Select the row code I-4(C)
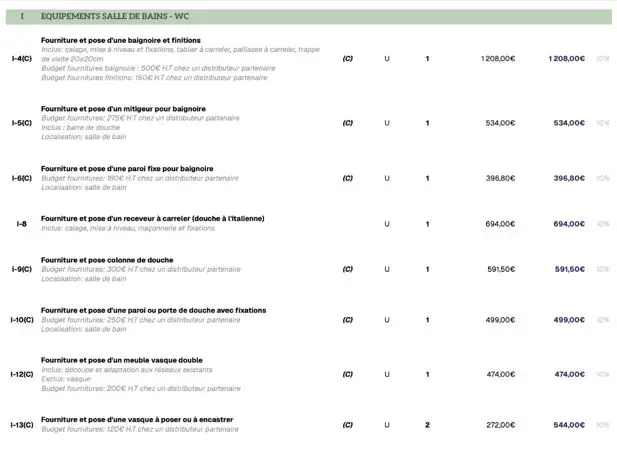617x449 pixels. point(21,59)
